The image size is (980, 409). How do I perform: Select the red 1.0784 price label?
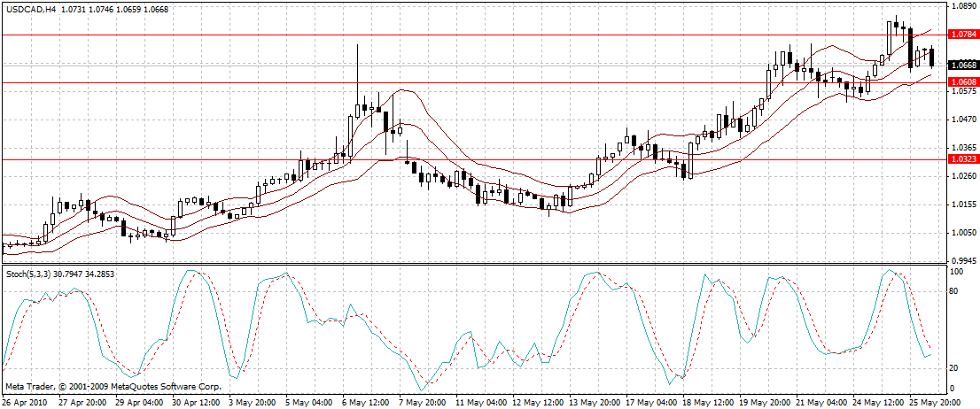[961, 35]
